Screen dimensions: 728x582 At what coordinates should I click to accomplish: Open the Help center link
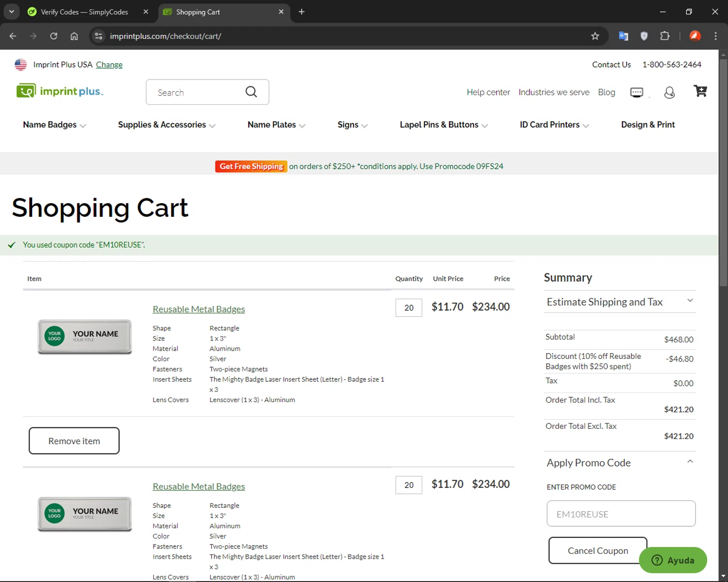[x=488, y=92]
